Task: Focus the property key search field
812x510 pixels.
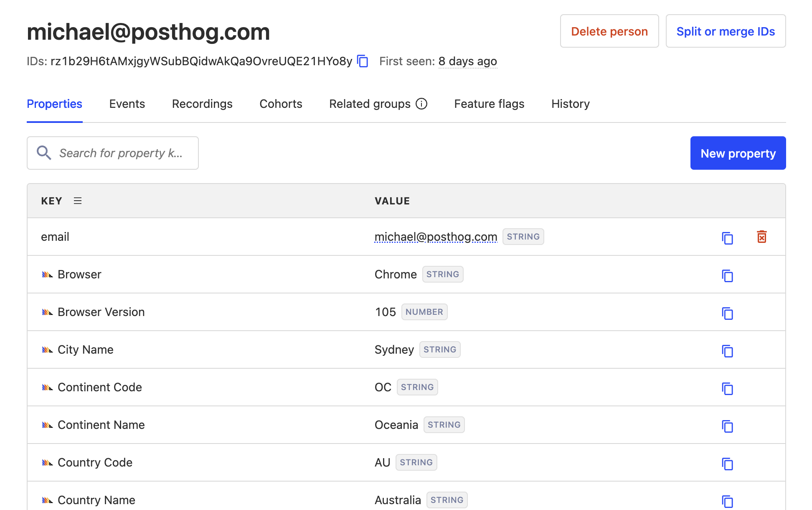Action: pyautogui.click(x=121, y=153)
